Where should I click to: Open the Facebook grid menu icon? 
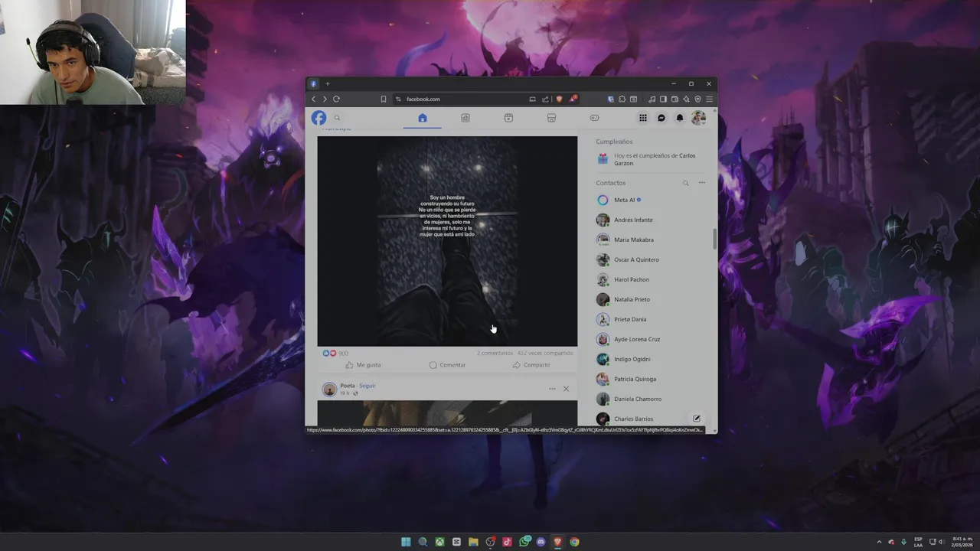[x=643, y=118]
